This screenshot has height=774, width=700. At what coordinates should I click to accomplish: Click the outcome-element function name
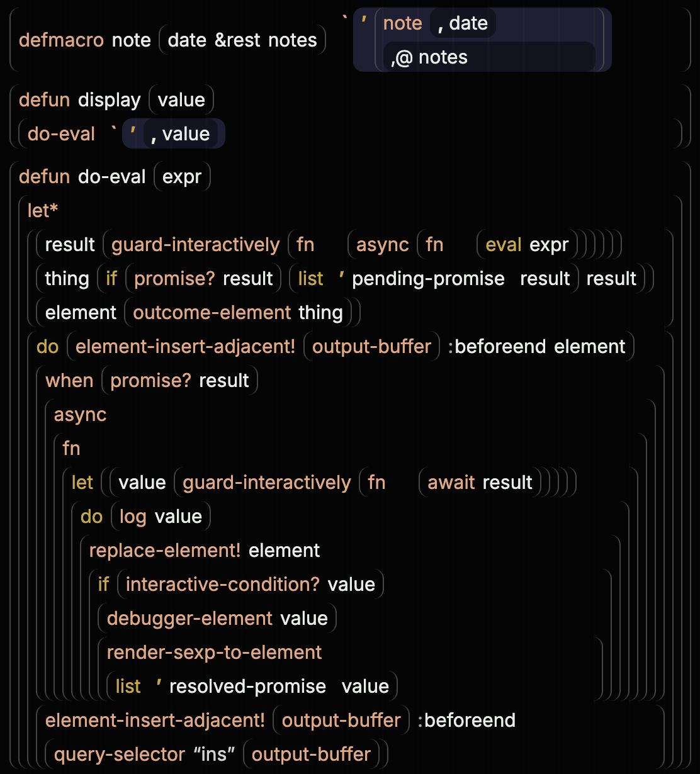(x=212, y=313)
